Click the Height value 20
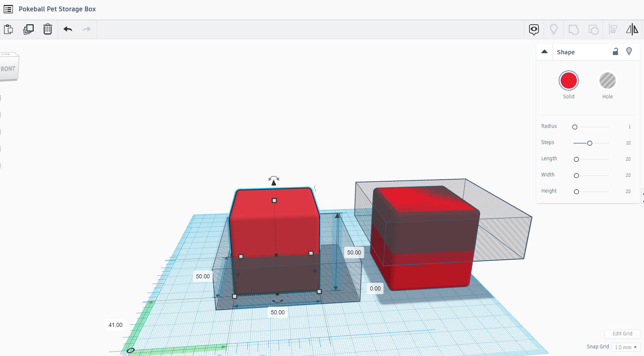 pyautogui.click(x=628, y=192)
